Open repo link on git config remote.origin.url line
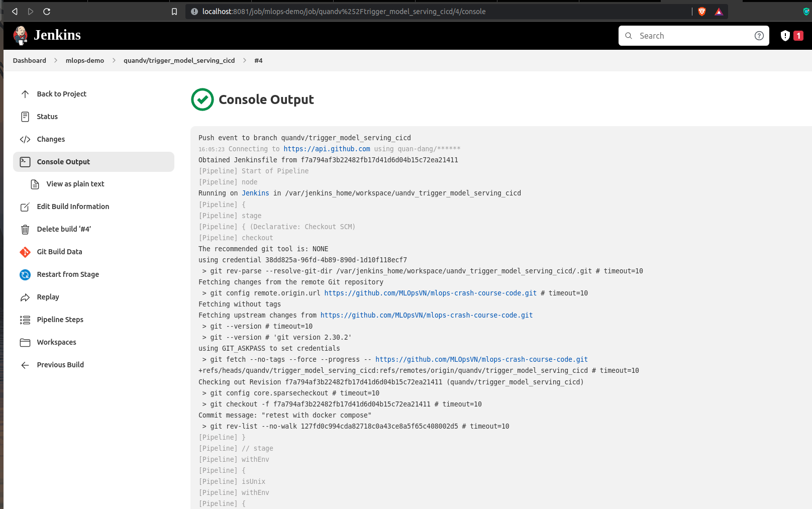The width and height of the screenshot is (812, 509). [x=430, y=293]
